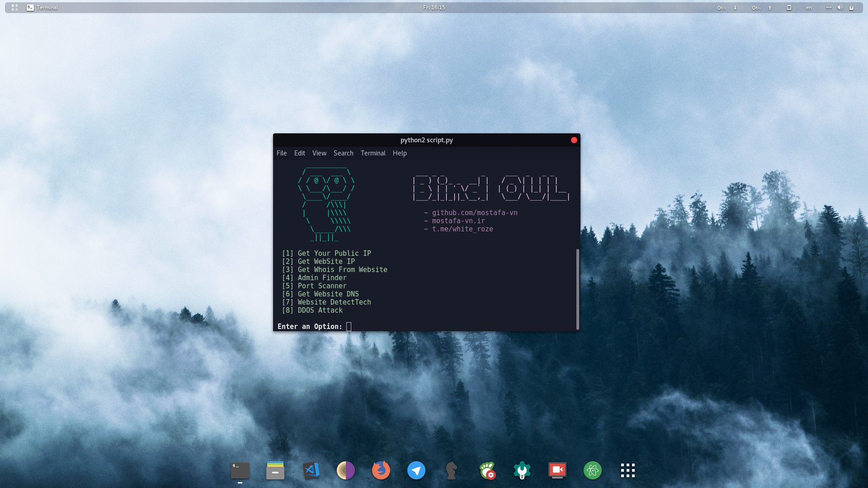Launch the Atom editor from the dock
Image resolution: width=868 pixels, height=488 pixels.
[x=593, y=470]
